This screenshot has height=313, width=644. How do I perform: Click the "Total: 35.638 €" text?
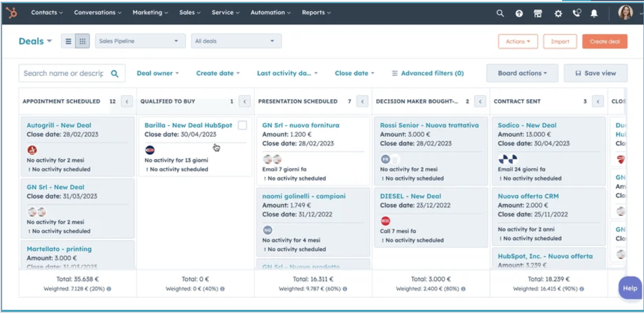coord(78,279)
